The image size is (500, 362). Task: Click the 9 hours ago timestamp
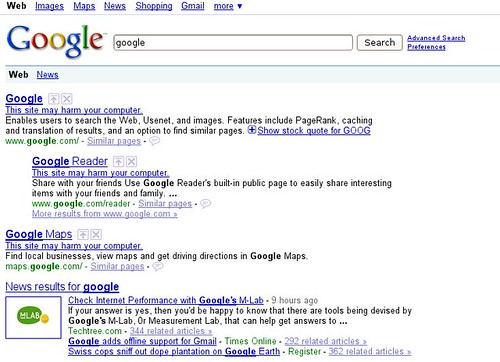tap(295, 300)
